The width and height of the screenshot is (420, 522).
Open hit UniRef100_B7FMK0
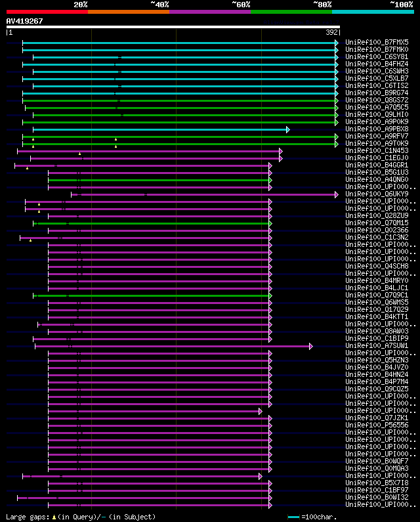[377, 50]
